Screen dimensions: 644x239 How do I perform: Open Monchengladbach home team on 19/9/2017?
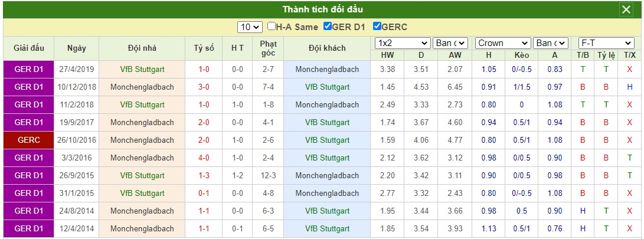142,122
